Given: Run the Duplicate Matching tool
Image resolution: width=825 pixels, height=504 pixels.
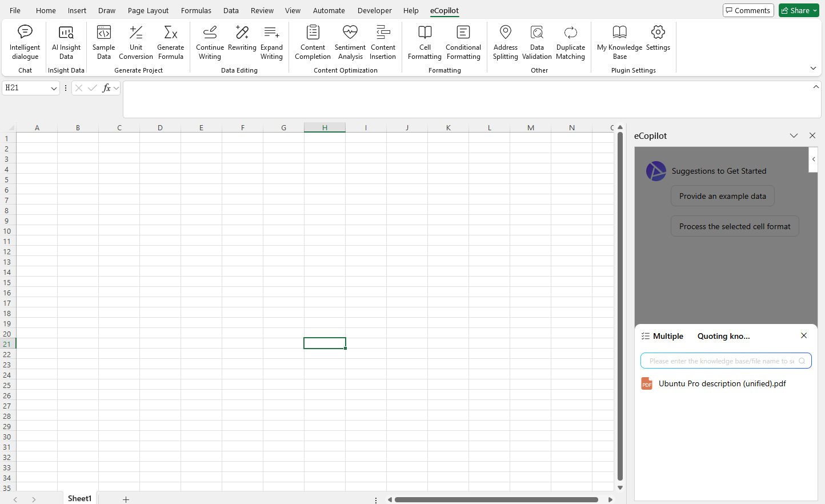Looking at the screenshot, I should [x=570, y=42].
